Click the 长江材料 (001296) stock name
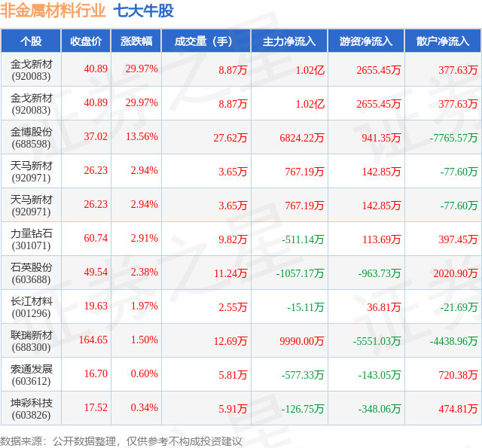This screenshot has height=448, width=482. tap(31, 307)
